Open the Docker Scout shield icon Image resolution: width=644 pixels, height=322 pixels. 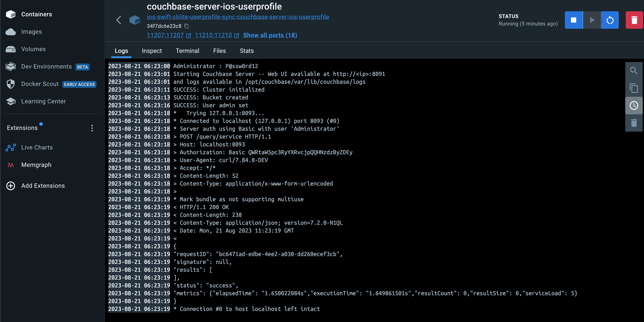tap(10, 84)
